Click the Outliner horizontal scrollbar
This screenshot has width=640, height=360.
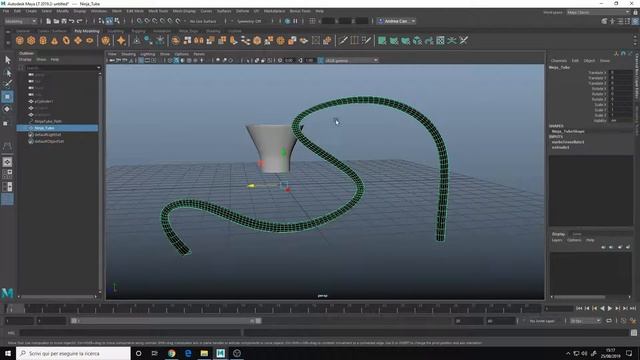(x=58, y=297)
